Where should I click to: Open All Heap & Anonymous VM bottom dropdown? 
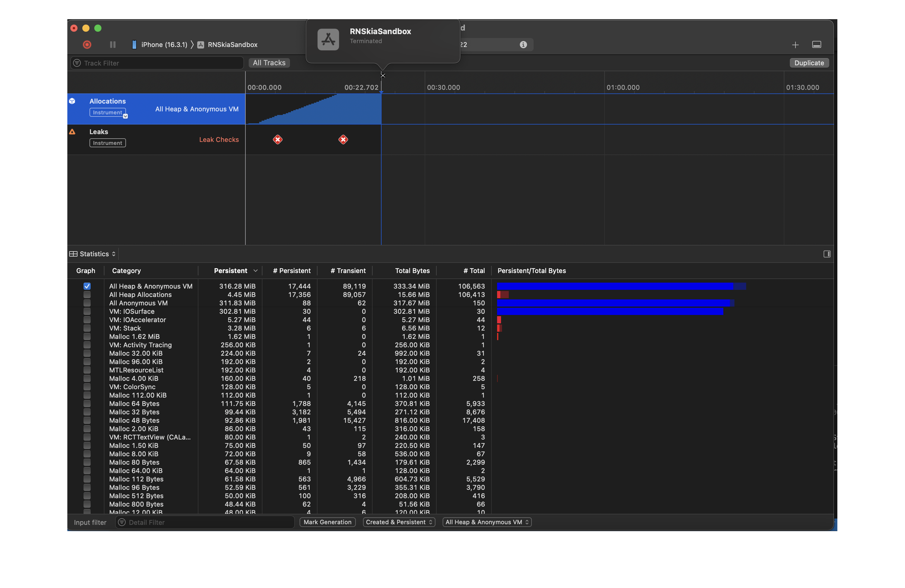487,522
